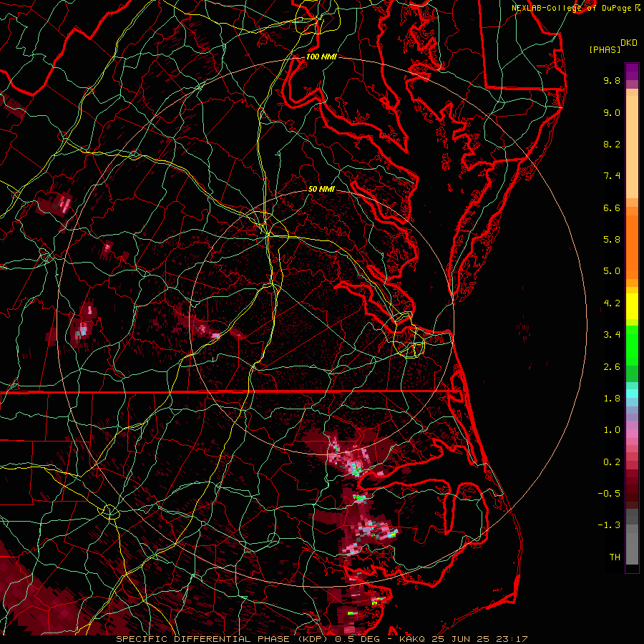644x644 pixels.
Task: Click the orange segment of the color bar
Action: (632, 246)
